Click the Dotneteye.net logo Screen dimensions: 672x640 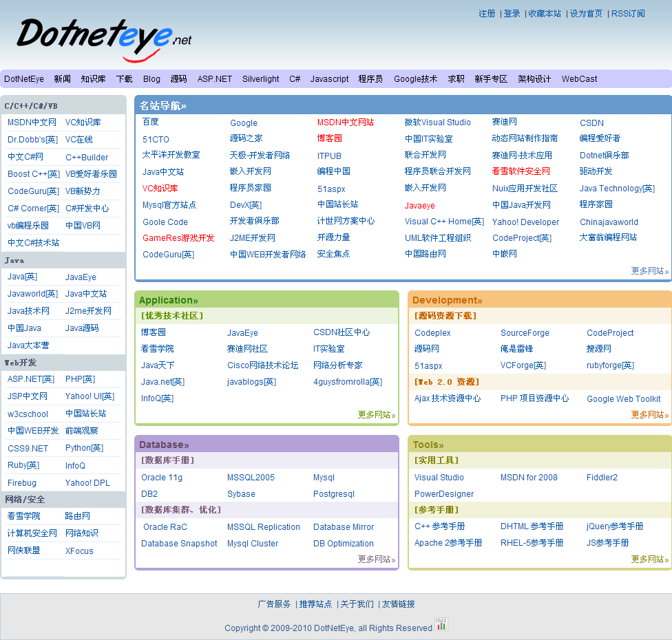click(x=104, y=40)
